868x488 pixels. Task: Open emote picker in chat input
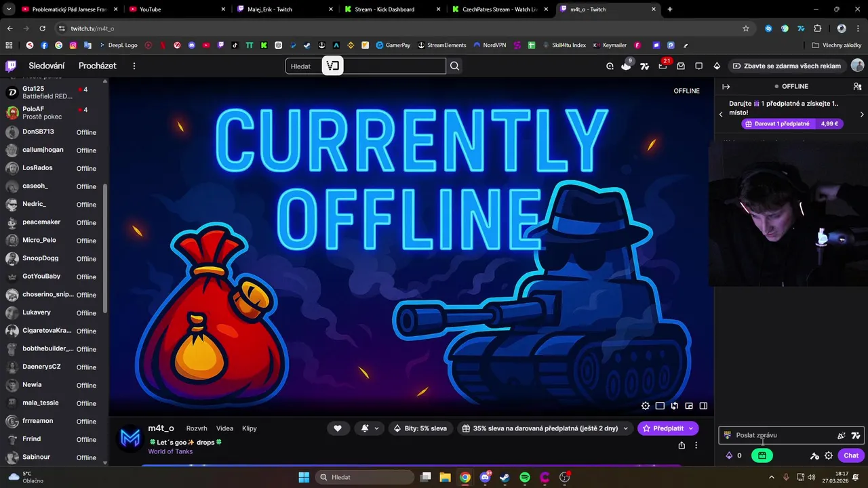coord(842,435)
